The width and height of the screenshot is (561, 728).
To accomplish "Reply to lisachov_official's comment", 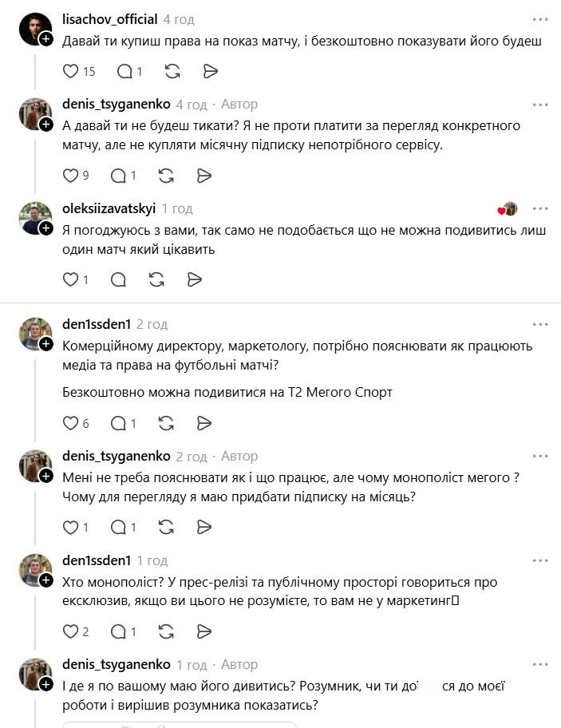I will coord(124,71).
